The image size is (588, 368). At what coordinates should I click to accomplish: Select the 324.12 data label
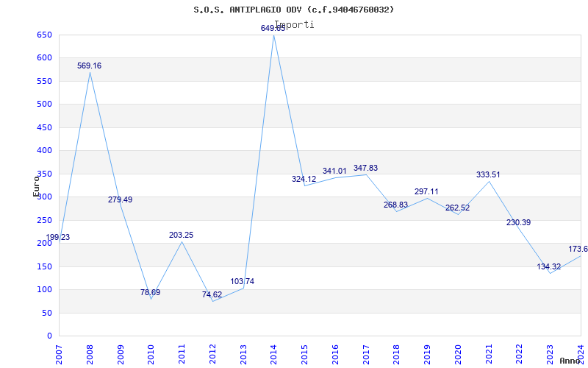[304, 179]
